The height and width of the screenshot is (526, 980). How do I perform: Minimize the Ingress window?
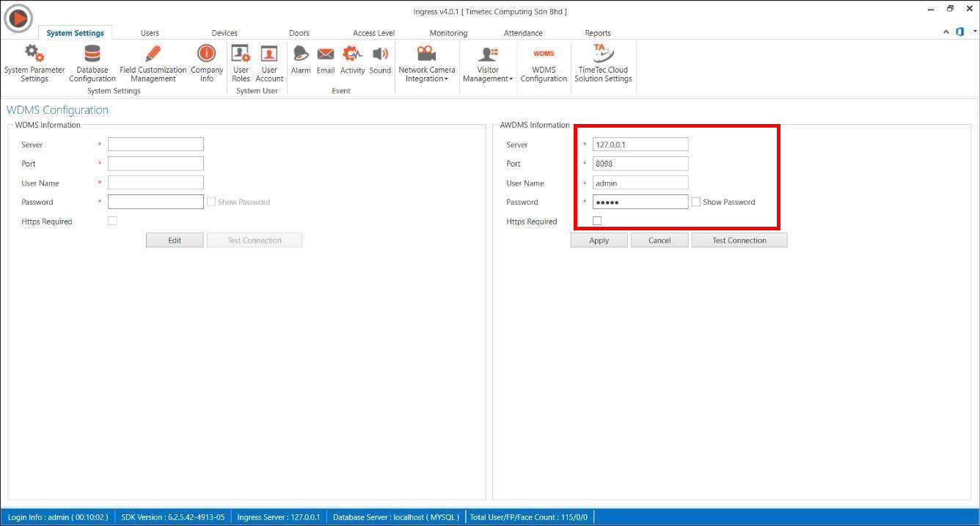[931, 9]
